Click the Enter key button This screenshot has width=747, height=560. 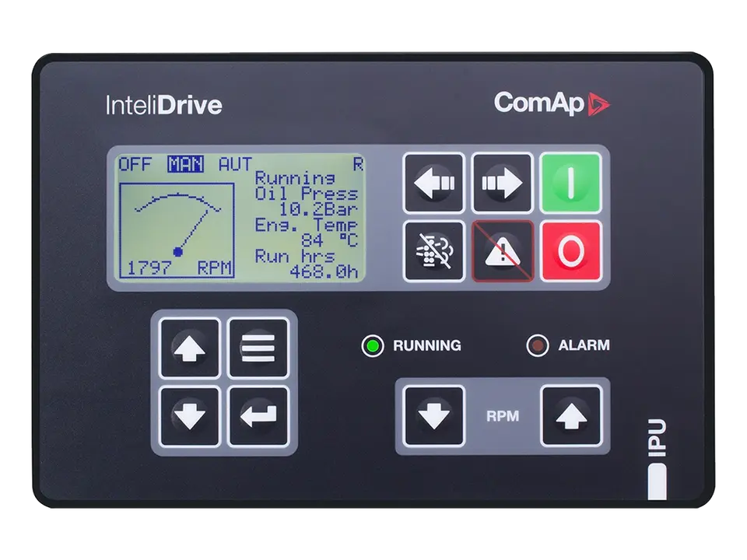pos(258,416)
